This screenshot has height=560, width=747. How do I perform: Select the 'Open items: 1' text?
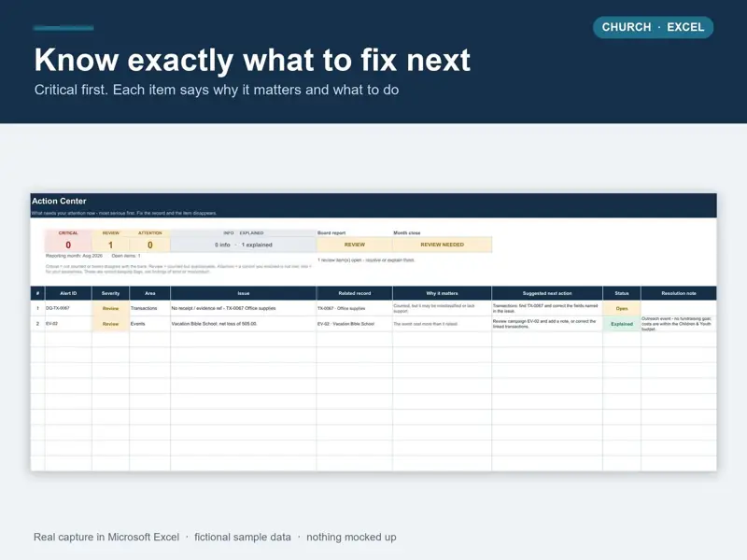click(126, 256)
